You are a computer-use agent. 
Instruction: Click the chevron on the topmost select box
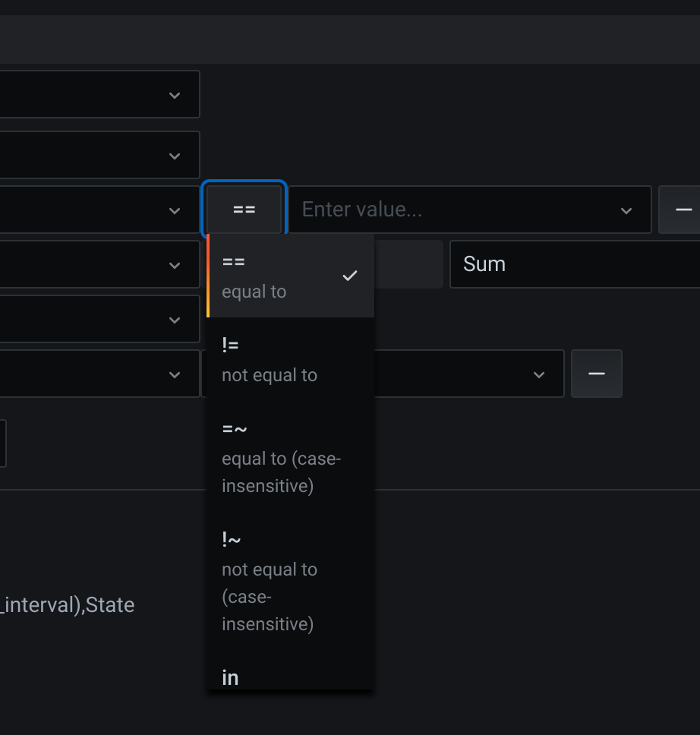tap(175, 94)
